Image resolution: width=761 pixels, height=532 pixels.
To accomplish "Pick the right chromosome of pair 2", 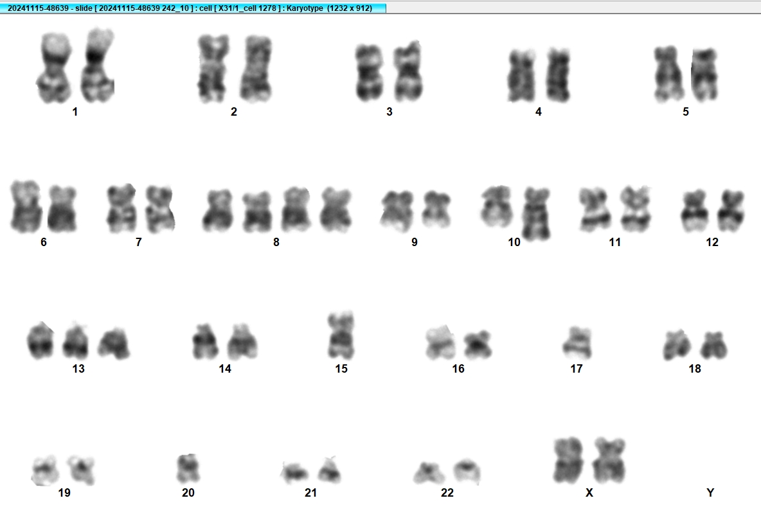I will coord(256,68).
